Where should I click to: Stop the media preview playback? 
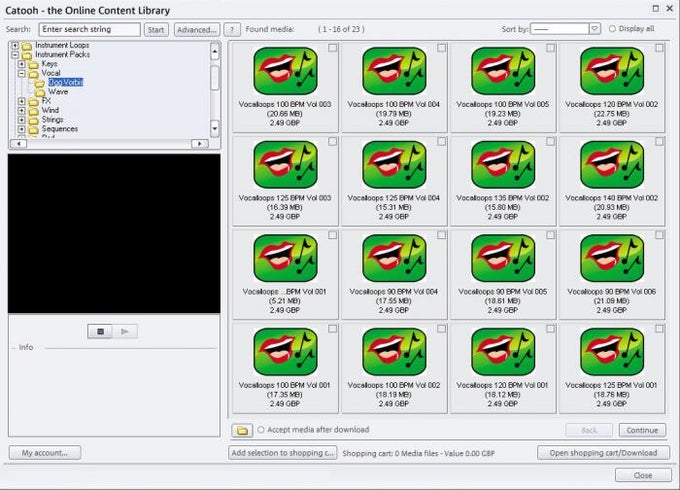100,332
